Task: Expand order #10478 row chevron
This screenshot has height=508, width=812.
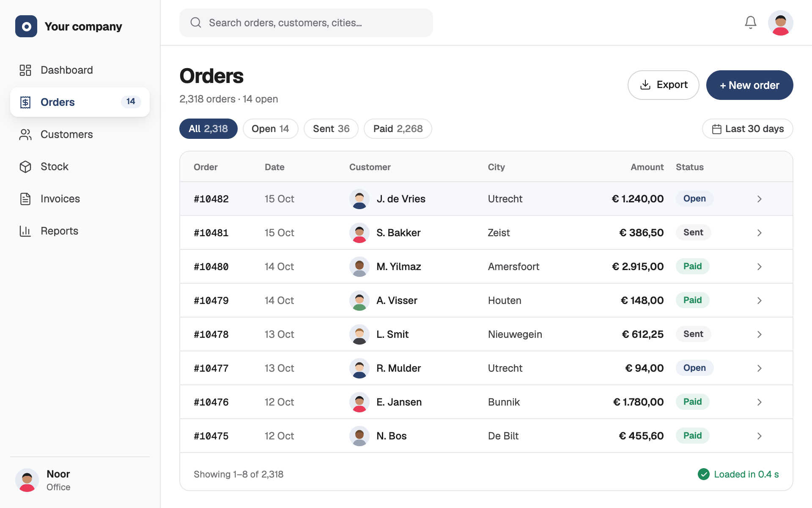Action: coord(760,334)
